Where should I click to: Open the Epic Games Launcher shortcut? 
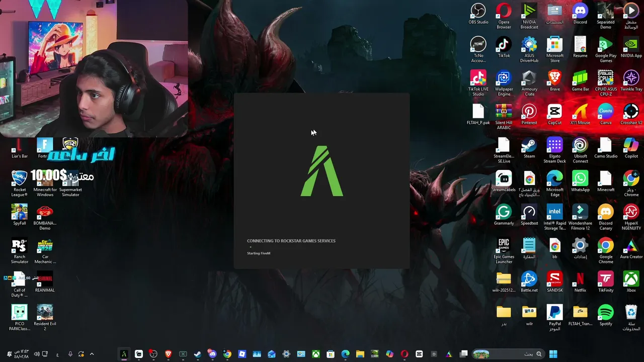[x=504, y=251]
